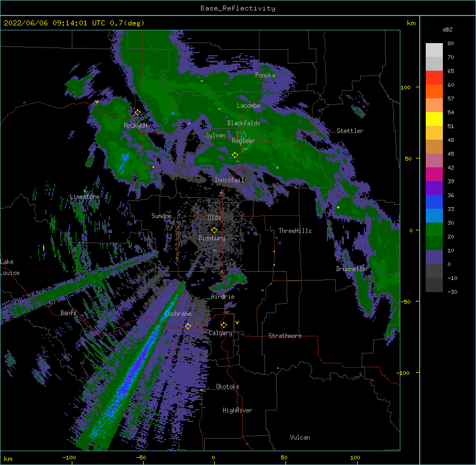The image size is (476, 465).
Task: Pick the purple 39-36 dBZ legend swatch
Action: (x=434, y=188)
